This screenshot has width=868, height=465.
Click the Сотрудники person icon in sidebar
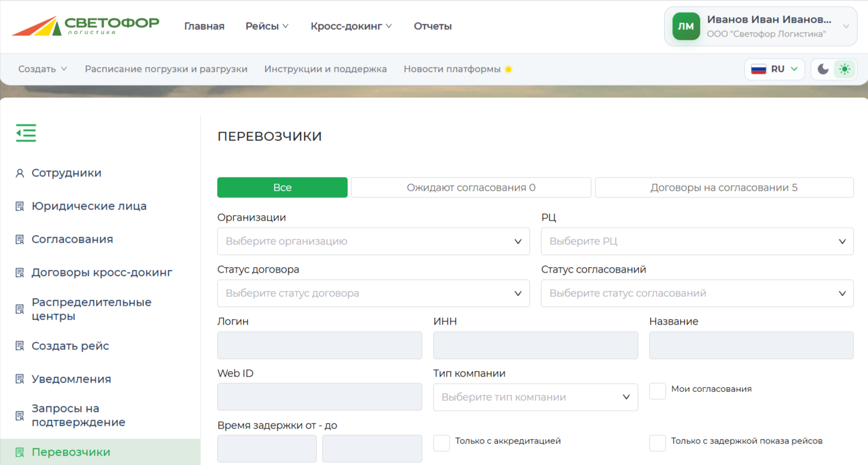(x=20, y=173)
